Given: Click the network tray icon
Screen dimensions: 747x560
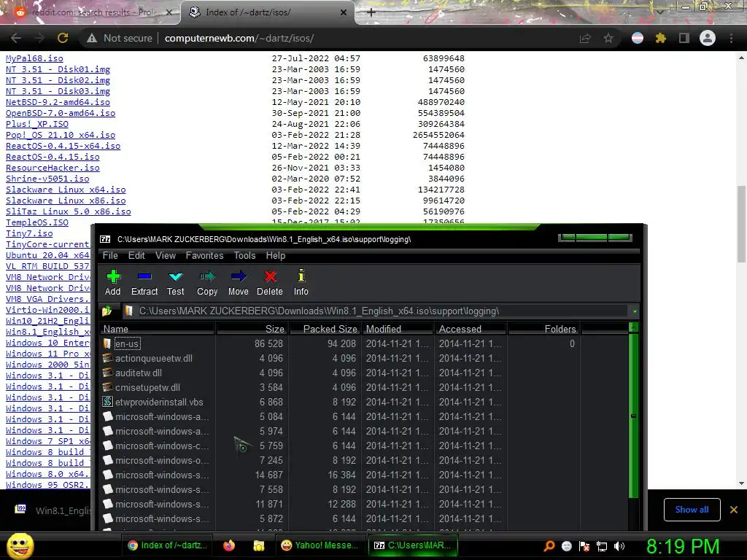Looking at the screenshot, I should [602, 546].
